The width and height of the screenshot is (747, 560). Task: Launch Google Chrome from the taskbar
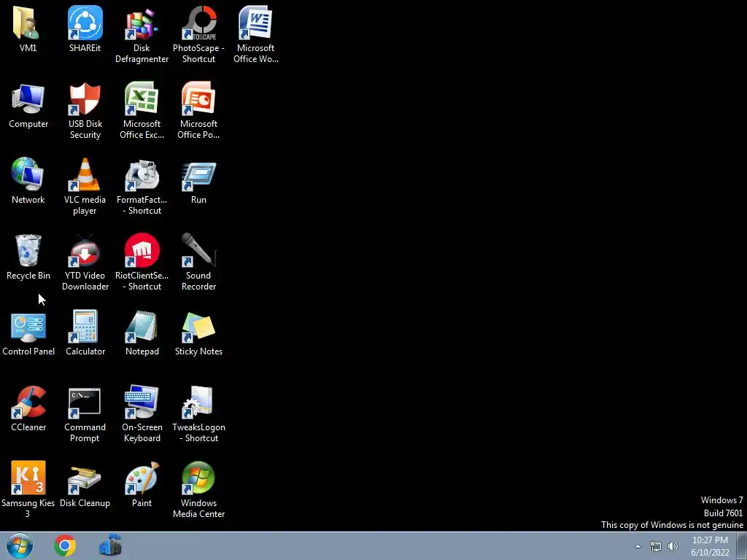(x=65, y=545)
